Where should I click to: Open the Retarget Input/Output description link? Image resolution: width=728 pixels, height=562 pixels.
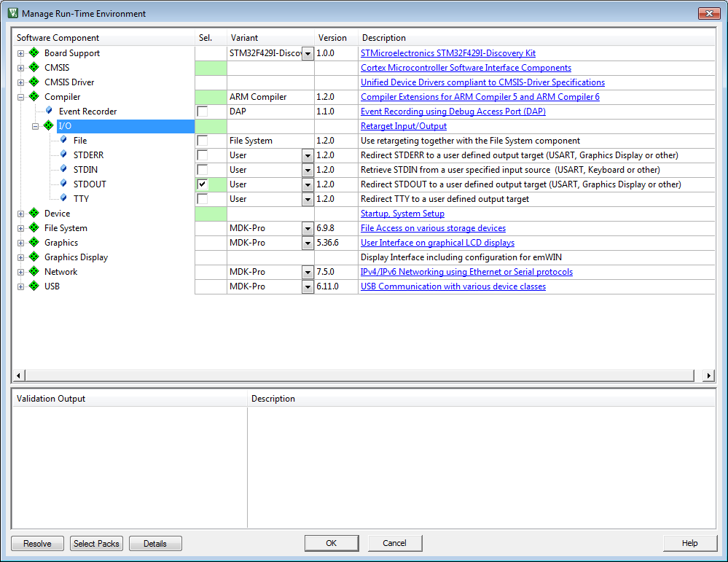coord(403,126)
